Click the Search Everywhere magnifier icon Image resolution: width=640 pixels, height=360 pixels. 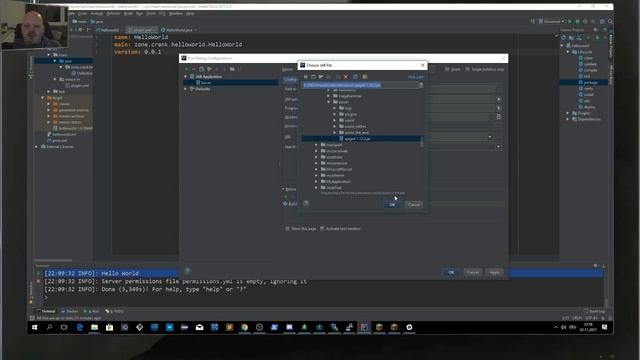tap(610, 21)
